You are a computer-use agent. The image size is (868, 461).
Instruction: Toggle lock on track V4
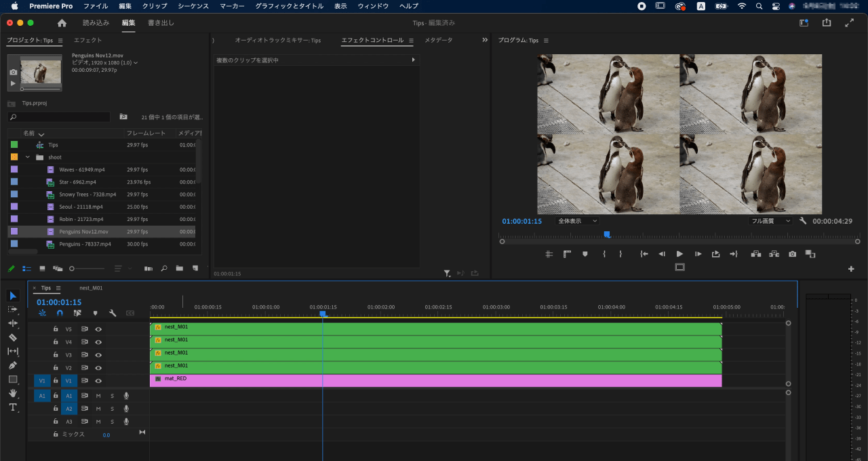click(56, 342)
